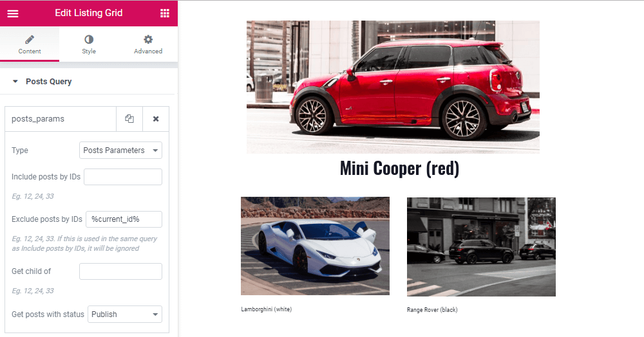Click the Edit Listing Grid title

tap(89, 13)
